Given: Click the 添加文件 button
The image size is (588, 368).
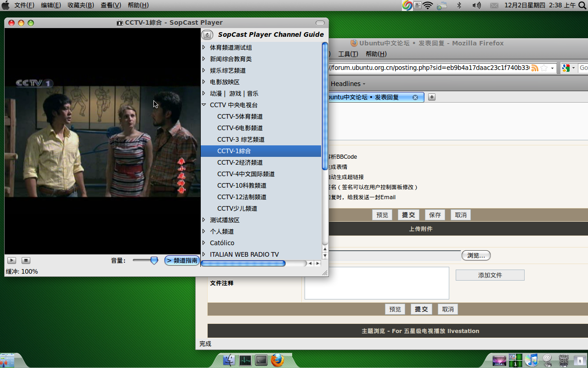Looking at the screenshot, I should 490,275.
